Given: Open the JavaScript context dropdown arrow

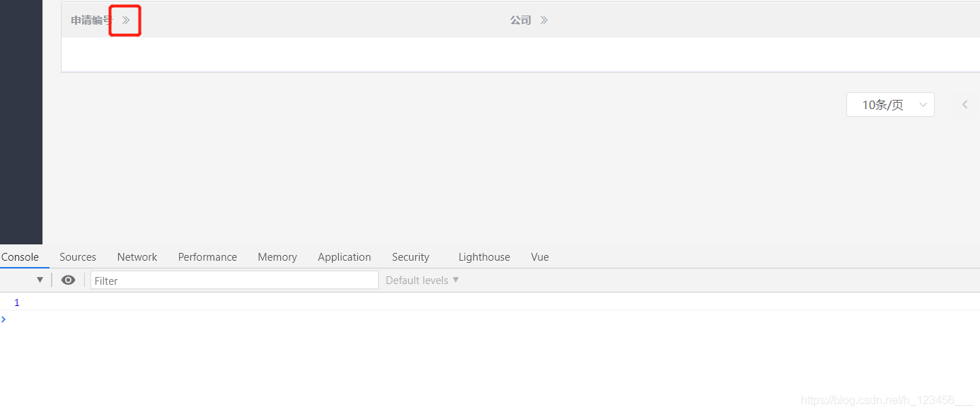Looking at the screenshot, I should (40, 281).
